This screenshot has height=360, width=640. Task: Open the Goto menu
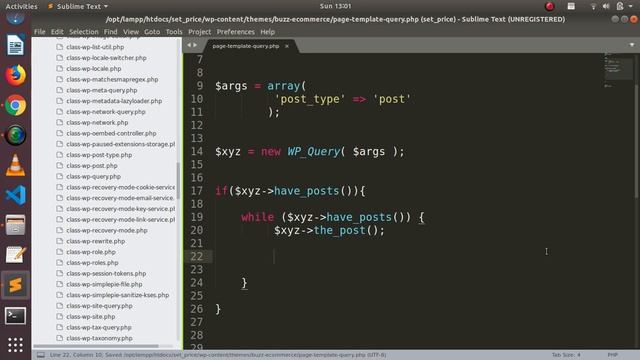152,32
